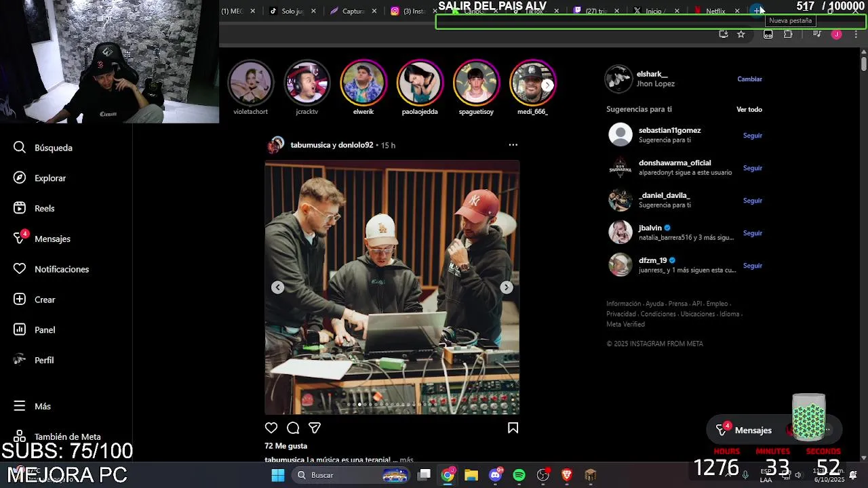Open browser extensions puzzle icon
Viewport: 868px width, 488px height.
pos(788,34)
